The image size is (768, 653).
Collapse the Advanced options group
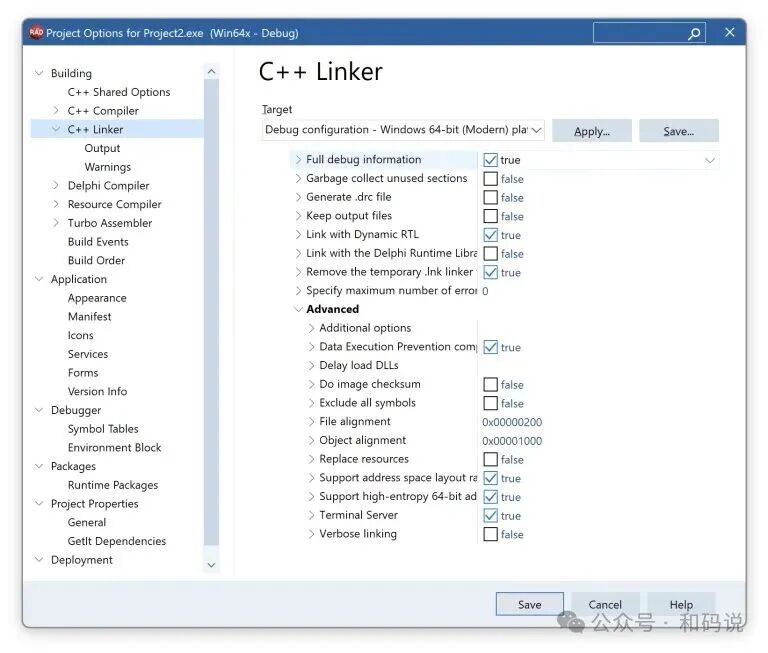298,309
